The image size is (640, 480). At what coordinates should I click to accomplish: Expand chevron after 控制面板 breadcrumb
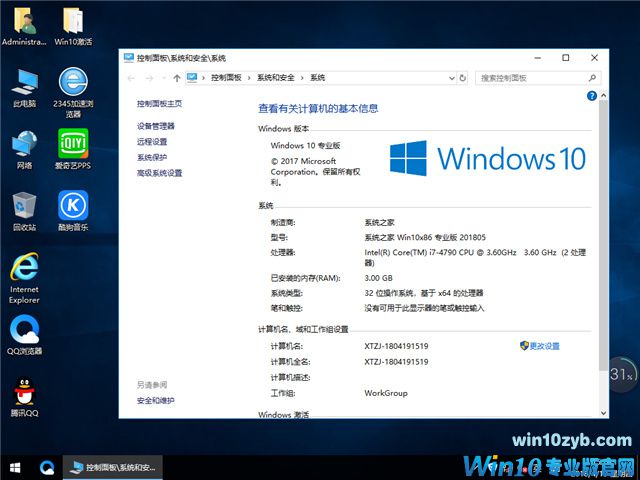[249, 78]
